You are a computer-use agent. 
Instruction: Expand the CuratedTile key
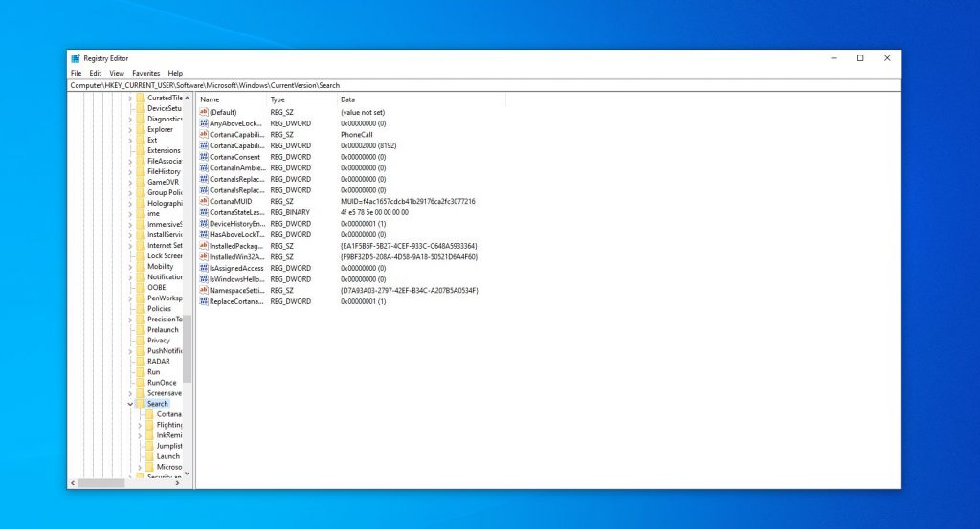click(130, 99)
